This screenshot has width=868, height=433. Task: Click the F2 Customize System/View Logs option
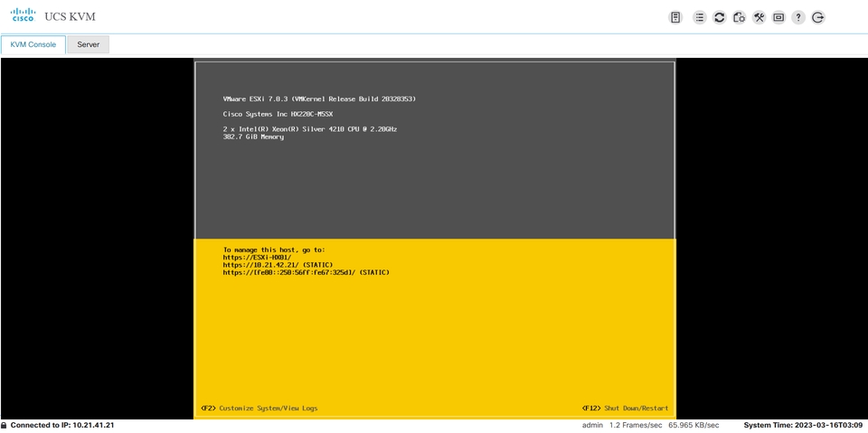(259, 408)
